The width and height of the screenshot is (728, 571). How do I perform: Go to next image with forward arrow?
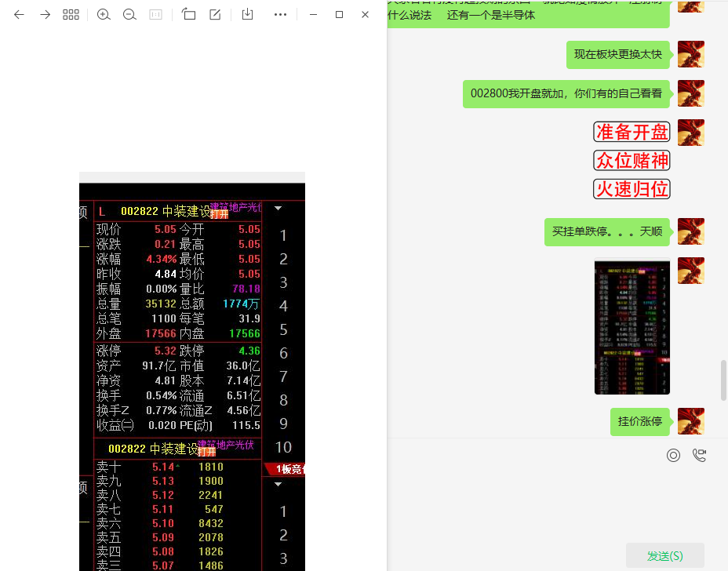[45, 15]
